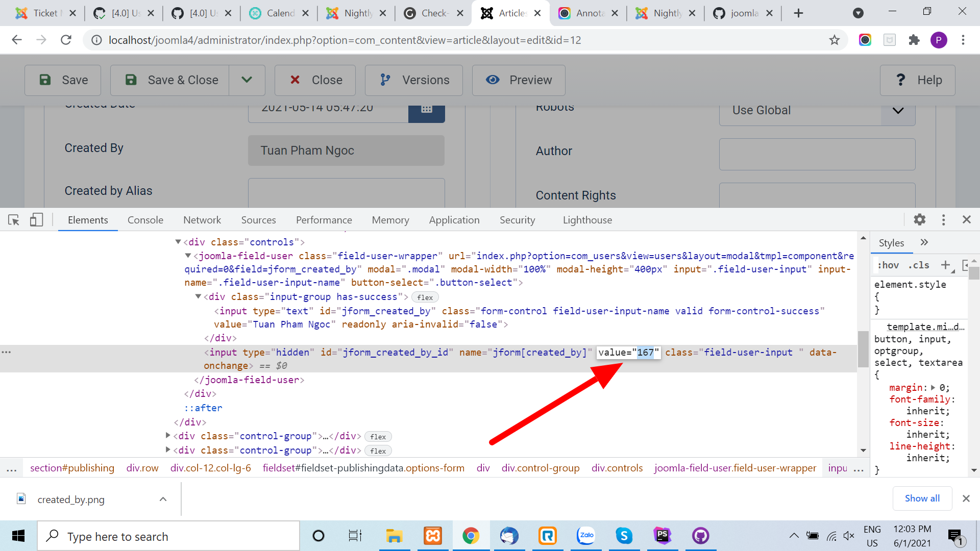Bookmark this page with the star icon
The height and width of the screenshot is (551, 980).
point(834,40)
